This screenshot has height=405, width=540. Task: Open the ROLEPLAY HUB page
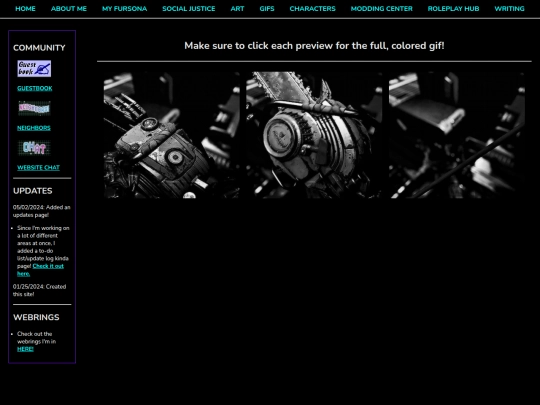(453, 9)
